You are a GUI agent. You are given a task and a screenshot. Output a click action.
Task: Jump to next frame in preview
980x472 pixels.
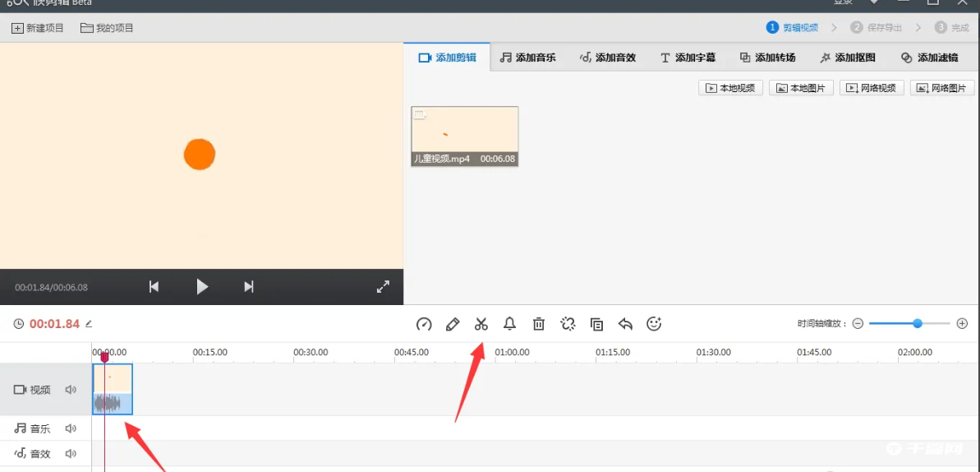click(249, 287)
